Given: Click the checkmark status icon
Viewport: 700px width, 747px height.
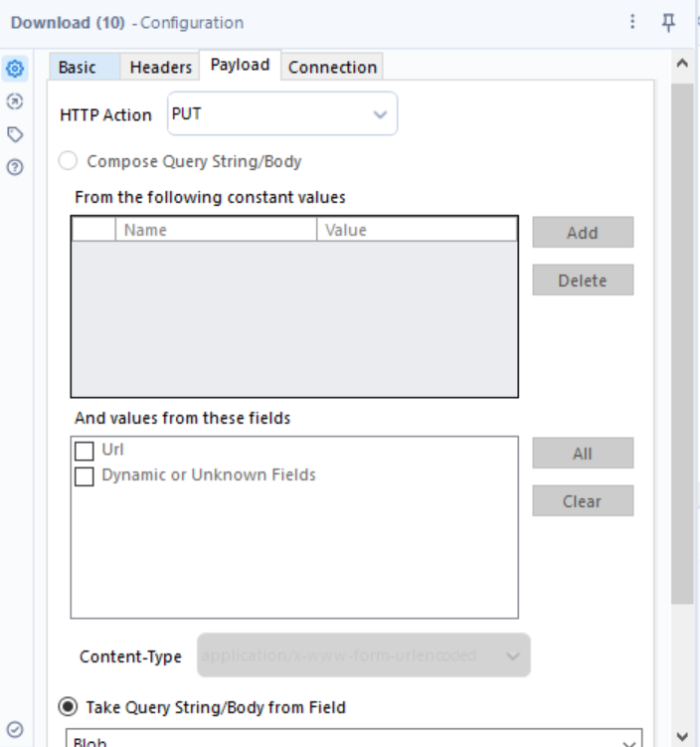Looking at the screenshot, I should [x=15, y=729].
